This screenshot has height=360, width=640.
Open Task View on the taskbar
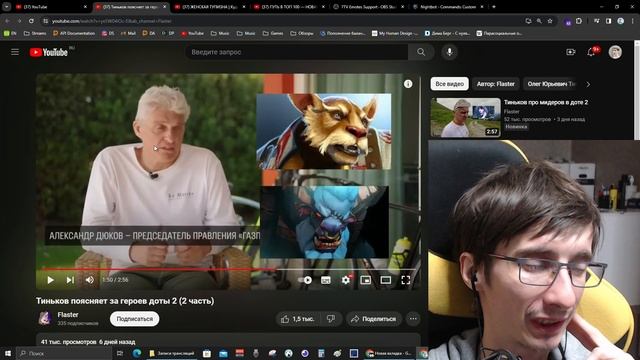120,353
